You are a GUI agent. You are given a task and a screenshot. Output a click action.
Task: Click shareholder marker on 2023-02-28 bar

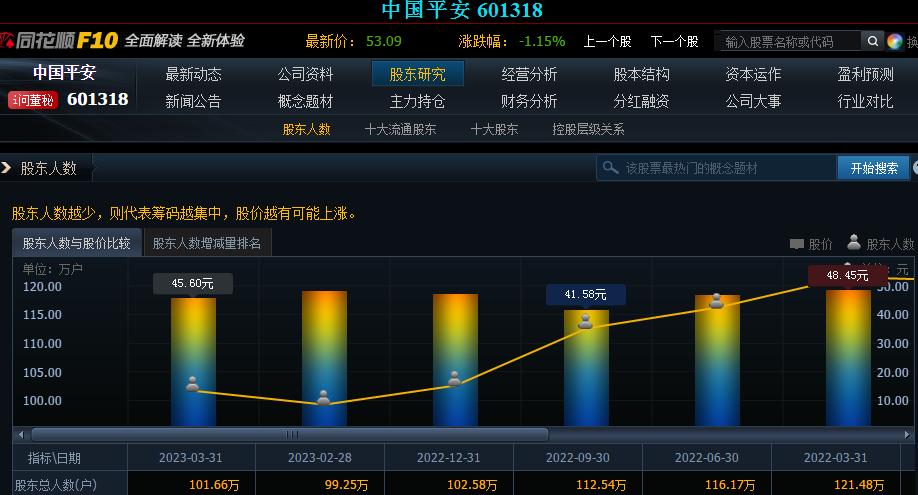323,398
